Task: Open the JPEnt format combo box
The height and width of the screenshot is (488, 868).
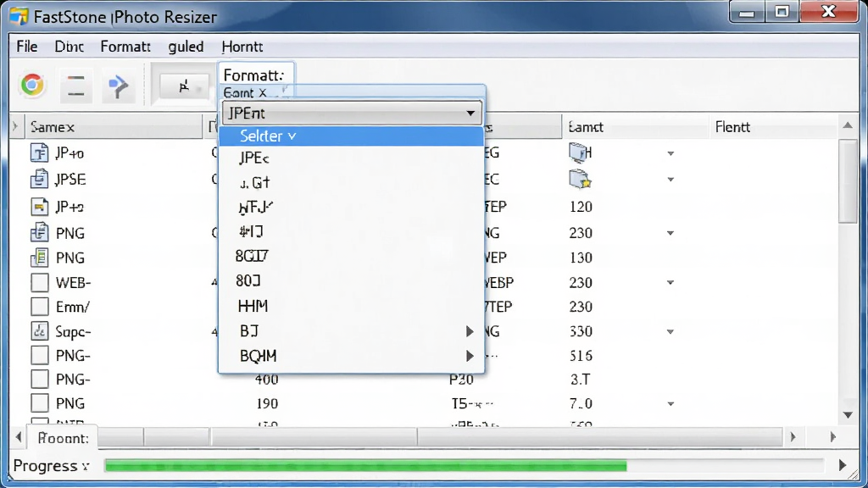Action: (x=352, y=113)
